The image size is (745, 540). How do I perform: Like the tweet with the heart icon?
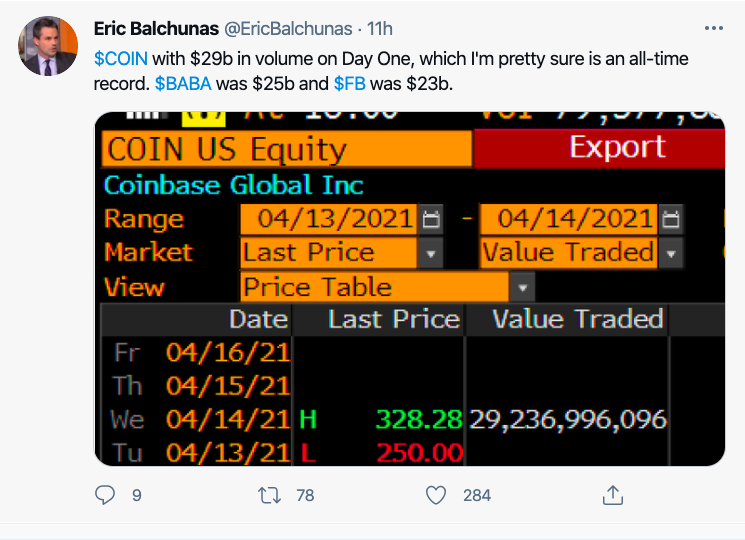pyautogui.click(x=435, y=494)
